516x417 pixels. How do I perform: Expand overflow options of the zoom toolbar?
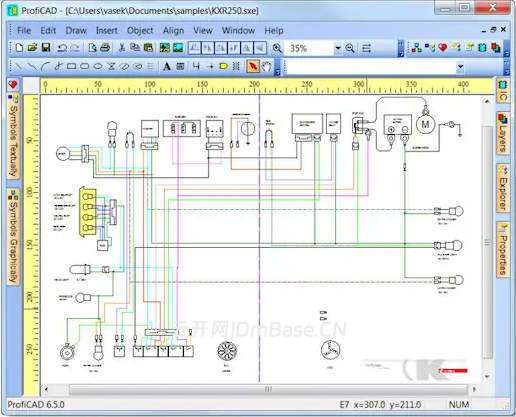401,48
